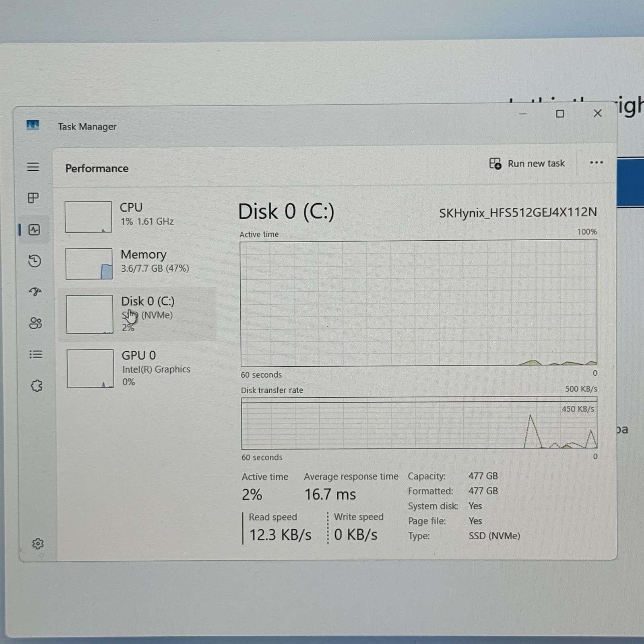This screenshot has width=644, height=644.
Task: Open the Processes page icon
Action: coord(33,198)
